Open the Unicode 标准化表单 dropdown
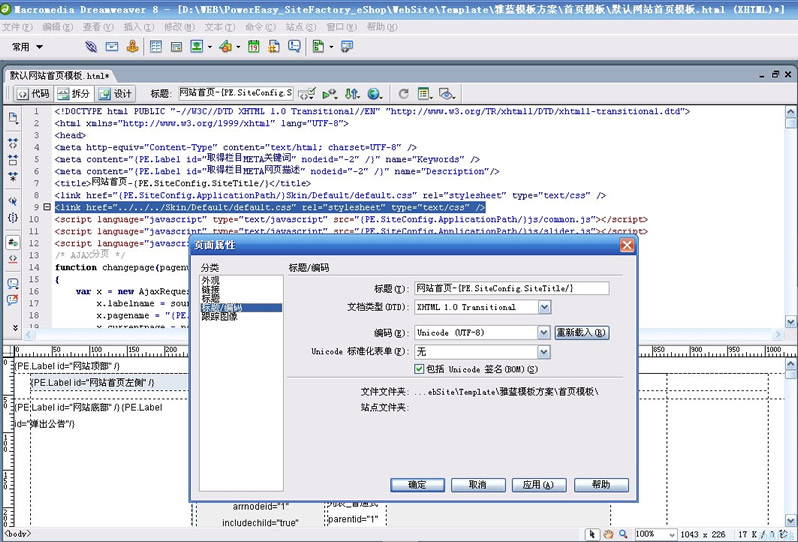This screenshot has width=798, height=542. coord(544,352)
